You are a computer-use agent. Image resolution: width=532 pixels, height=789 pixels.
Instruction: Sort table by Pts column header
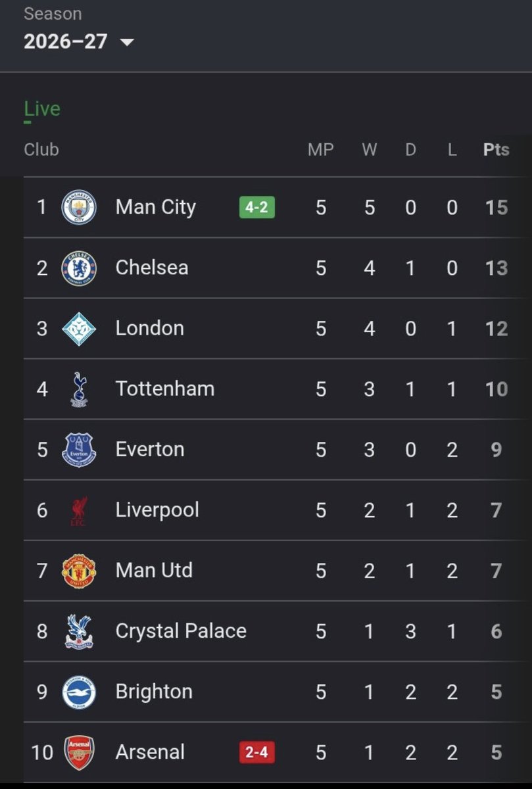(x=496, y=150)
